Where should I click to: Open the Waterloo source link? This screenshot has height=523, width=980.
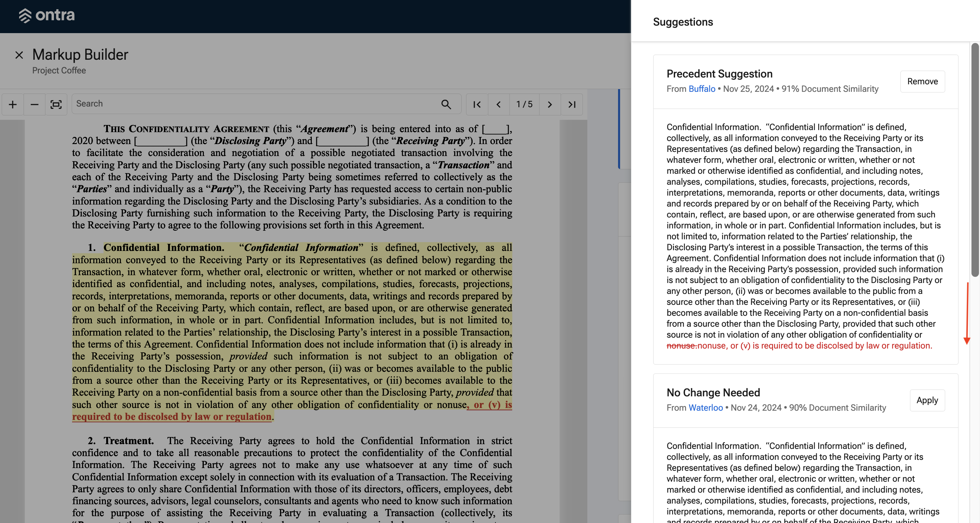705,407
